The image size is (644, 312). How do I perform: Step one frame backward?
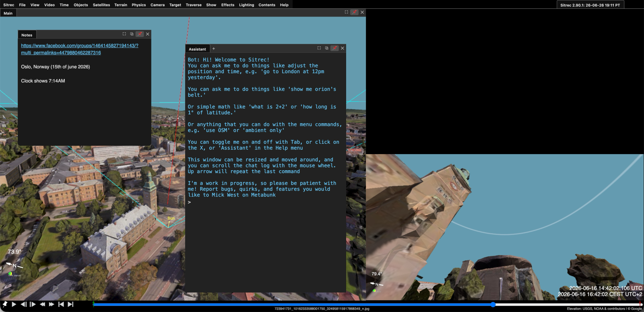coord(24,304)
